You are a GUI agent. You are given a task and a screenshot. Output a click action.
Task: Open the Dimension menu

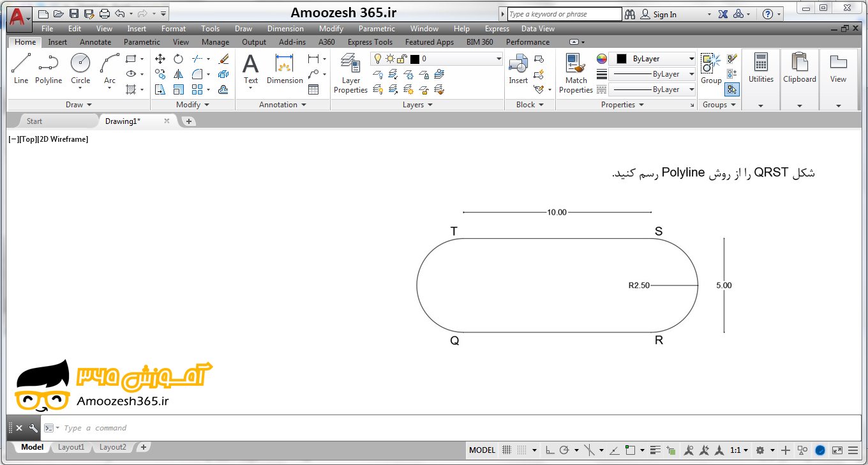285,29
